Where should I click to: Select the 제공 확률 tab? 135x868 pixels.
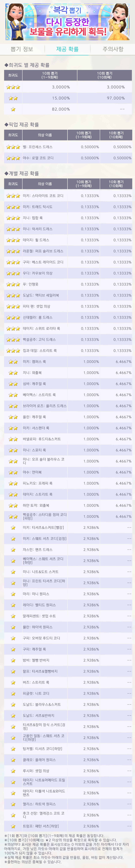tap(67, 49)
